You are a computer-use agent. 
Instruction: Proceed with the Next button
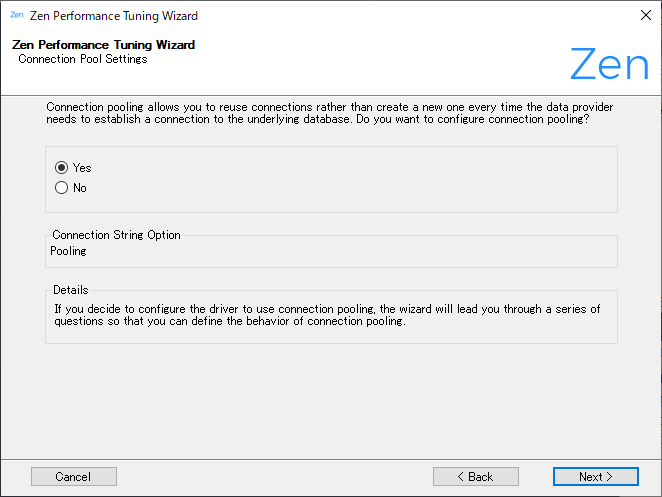tap(595, 477)
